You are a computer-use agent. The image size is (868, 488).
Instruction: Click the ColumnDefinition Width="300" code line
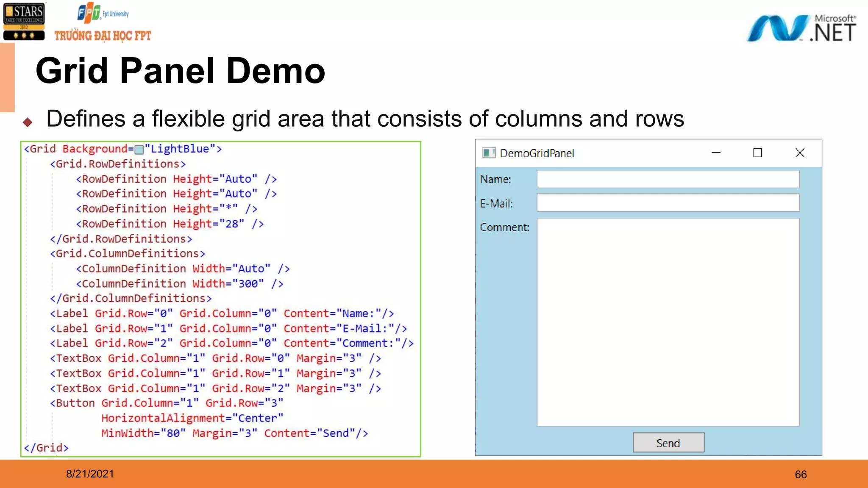180,283
